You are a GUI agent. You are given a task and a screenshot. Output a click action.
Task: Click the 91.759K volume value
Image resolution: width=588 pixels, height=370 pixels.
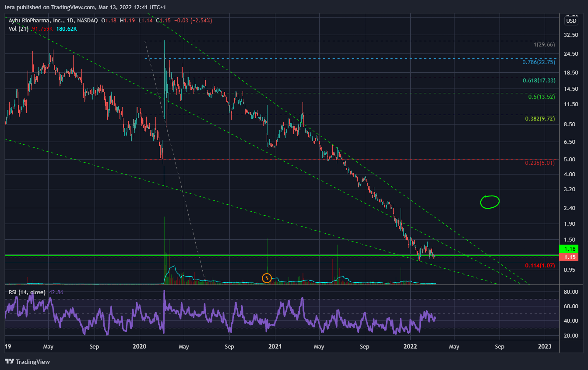[42, 29]
